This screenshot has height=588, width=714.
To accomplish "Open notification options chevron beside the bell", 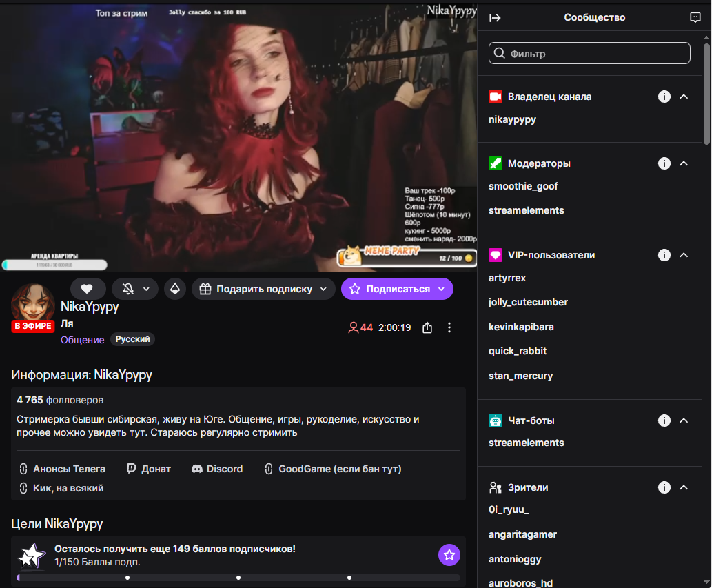I will click(146, 289).
